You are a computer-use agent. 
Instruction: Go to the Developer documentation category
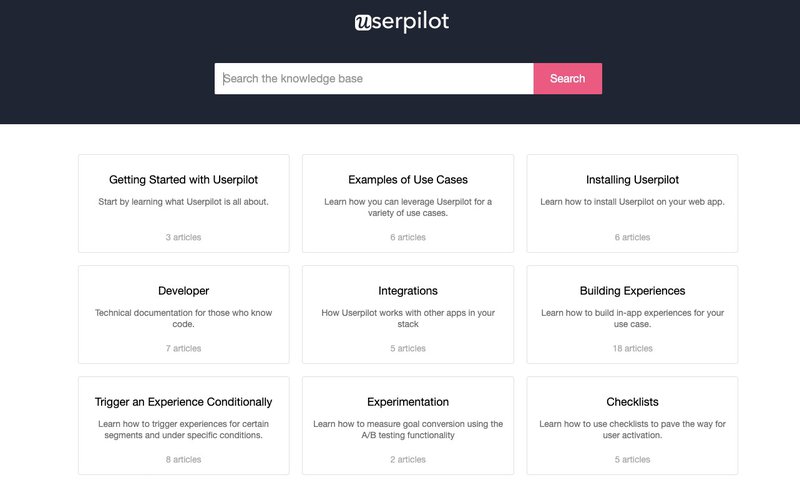coord(183,291)
